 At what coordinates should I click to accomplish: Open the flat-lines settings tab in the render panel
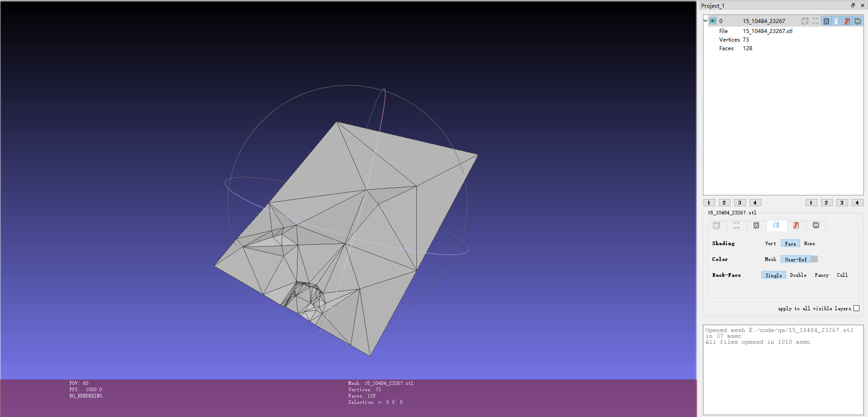click(796, 225)
